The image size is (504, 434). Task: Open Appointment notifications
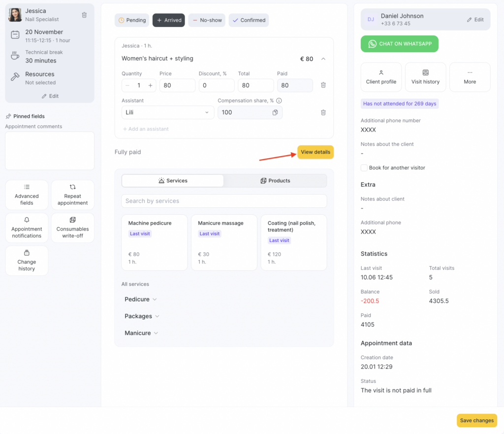click(27, 228)
